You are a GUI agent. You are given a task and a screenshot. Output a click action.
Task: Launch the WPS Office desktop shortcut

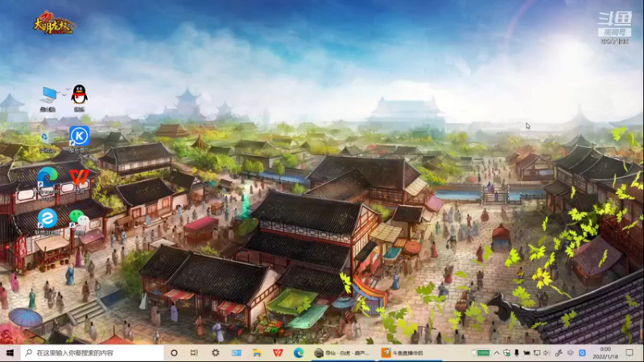pyautogui.click(x=79, y=181)
